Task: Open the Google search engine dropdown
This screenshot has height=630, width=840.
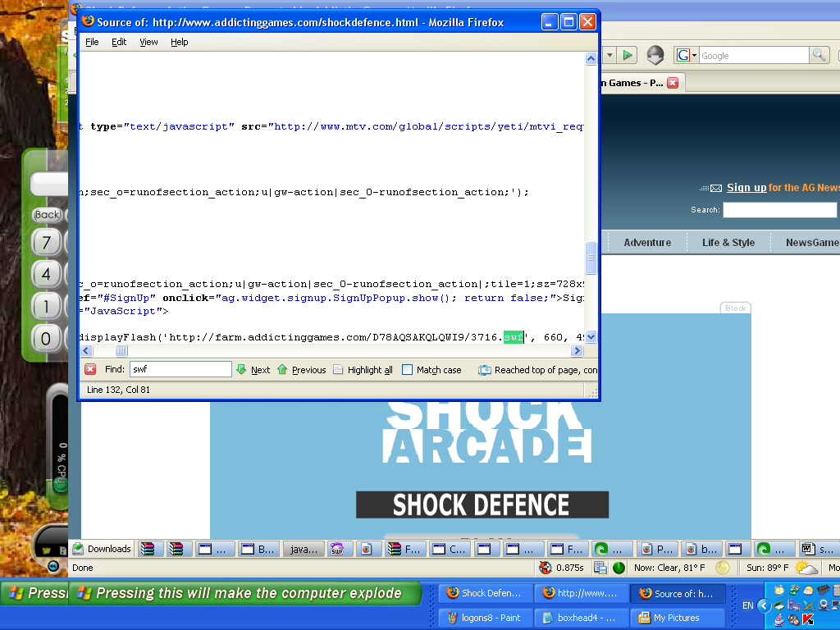Action: [686, 56]
